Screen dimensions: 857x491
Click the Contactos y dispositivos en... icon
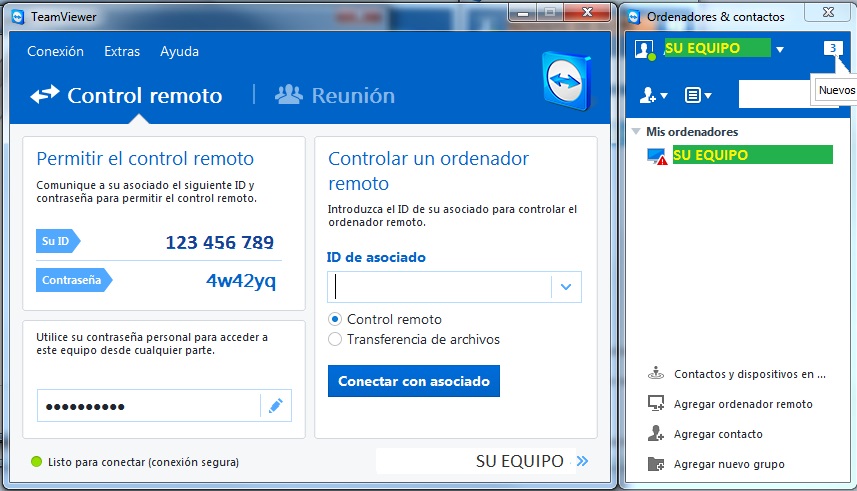pyautogui.click(x=656, y=373)
